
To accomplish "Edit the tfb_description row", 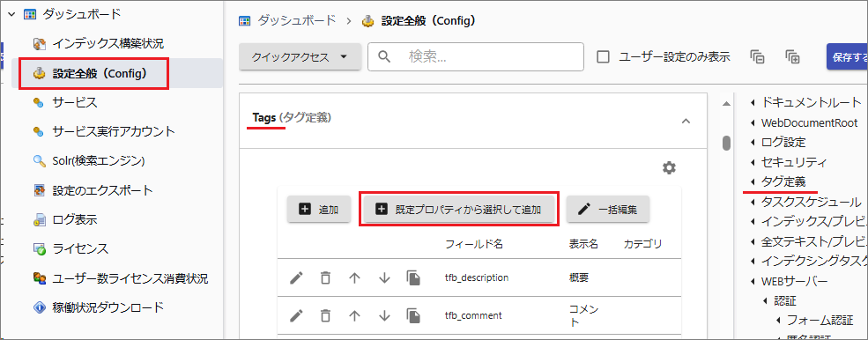I will click(297, 278).
